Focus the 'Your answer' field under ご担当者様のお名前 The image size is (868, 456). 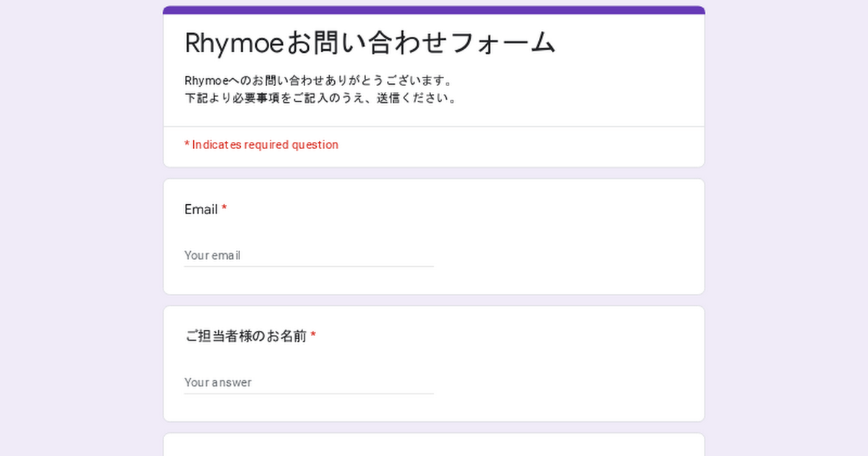309,382
